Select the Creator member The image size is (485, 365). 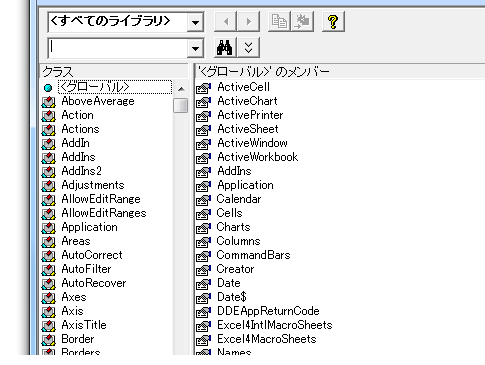tap(235, 269)
